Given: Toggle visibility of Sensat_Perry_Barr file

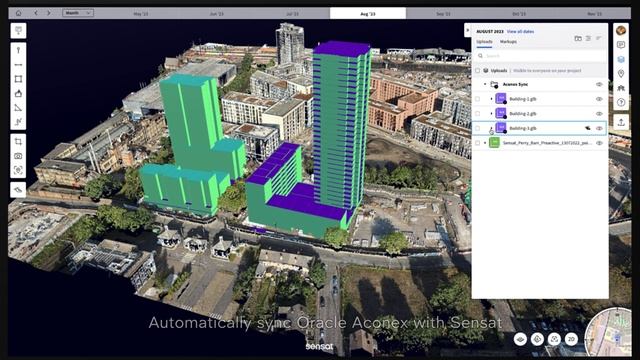Looking at the screenshot, I should [x=599, y=143].
